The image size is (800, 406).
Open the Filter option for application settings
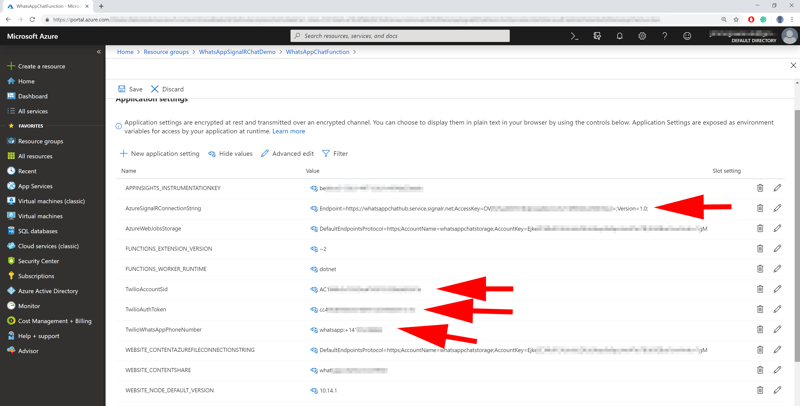[335, 154]
